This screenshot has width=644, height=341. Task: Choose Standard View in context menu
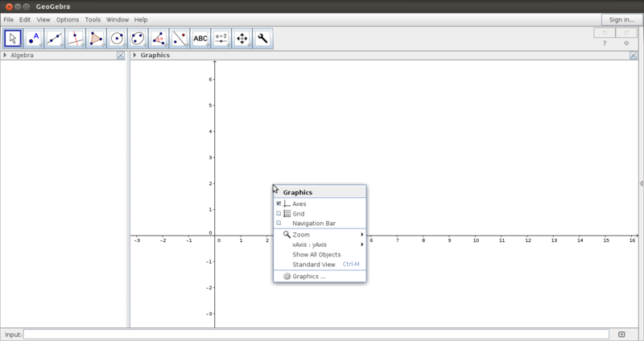[x=320, y=265]
